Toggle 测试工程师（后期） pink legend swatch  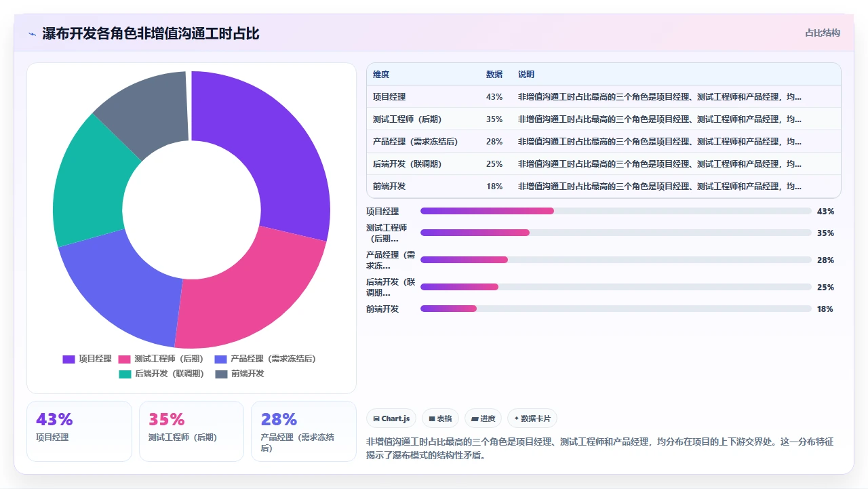pyautogui.click(x=124, y=359)
